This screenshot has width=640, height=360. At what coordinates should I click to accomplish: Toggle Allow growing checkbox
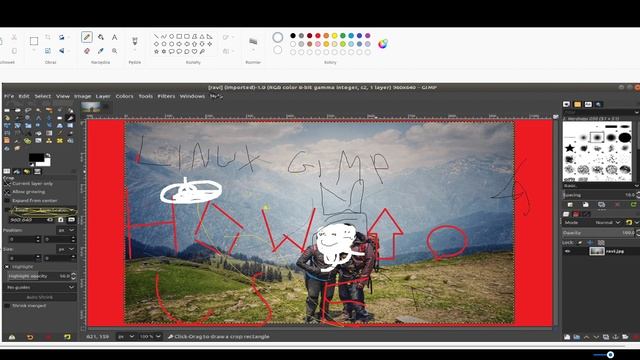(x=7, y=192)
